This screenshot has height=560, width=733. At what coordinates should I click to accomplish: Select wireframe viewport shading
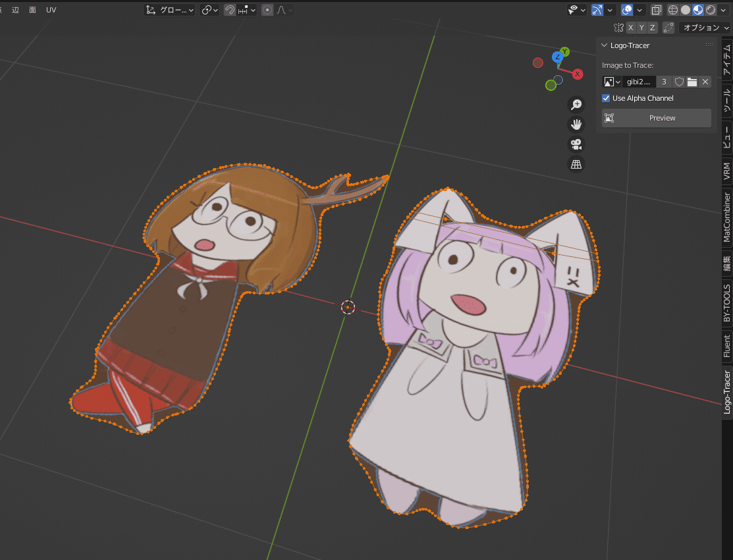(x=673, y=10)
